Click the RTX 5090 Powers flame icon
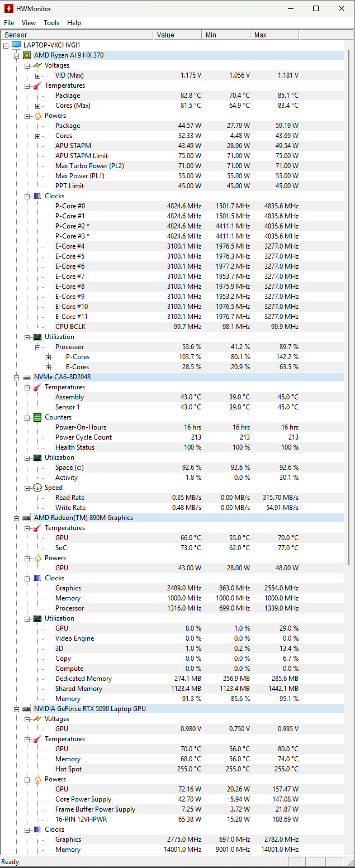The image size is (355, 868). pos(37,779)
